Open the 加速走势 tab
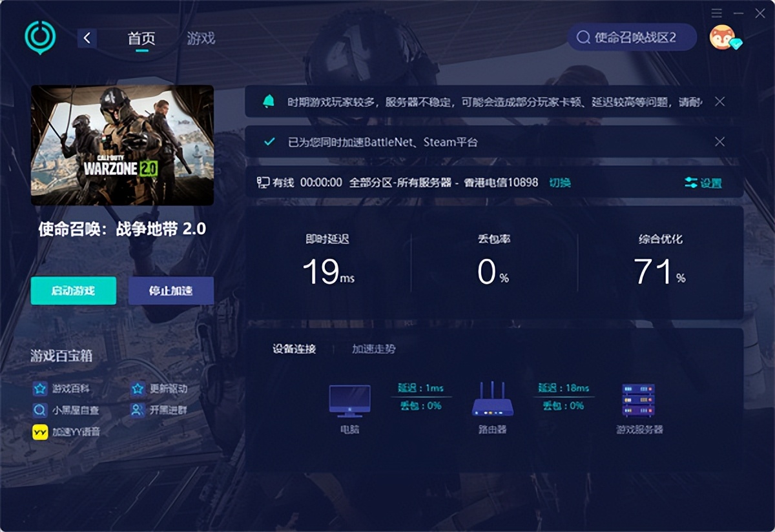 (x=374, y=349)
